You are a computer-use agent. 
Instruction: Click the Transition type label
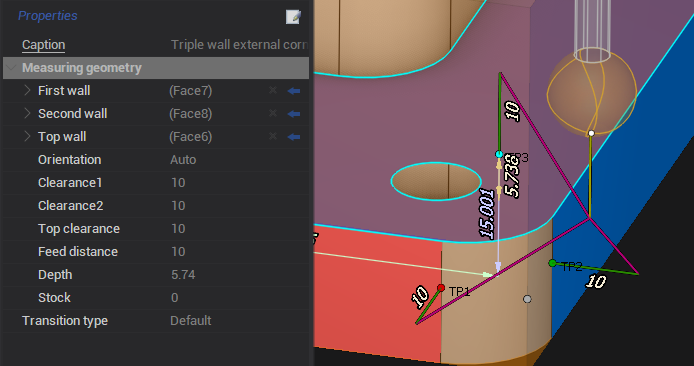tap(65, 320)
